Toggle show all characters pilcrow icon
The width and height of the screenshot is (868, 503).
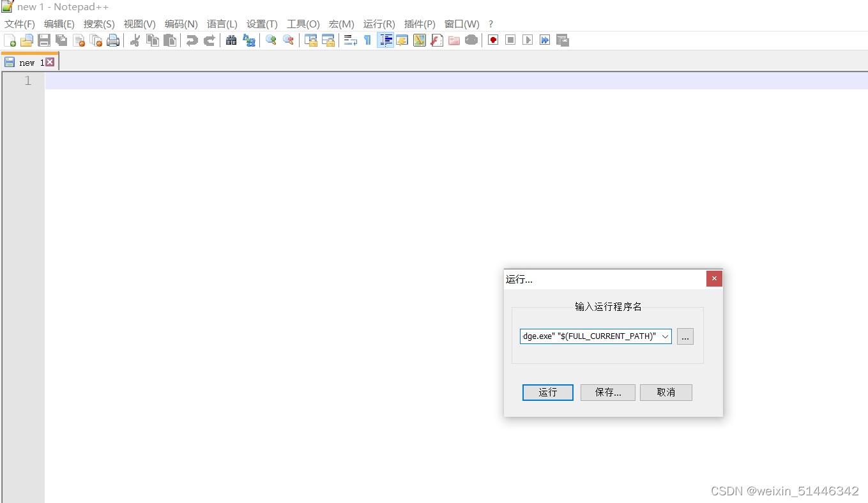(x=368, y=40)
